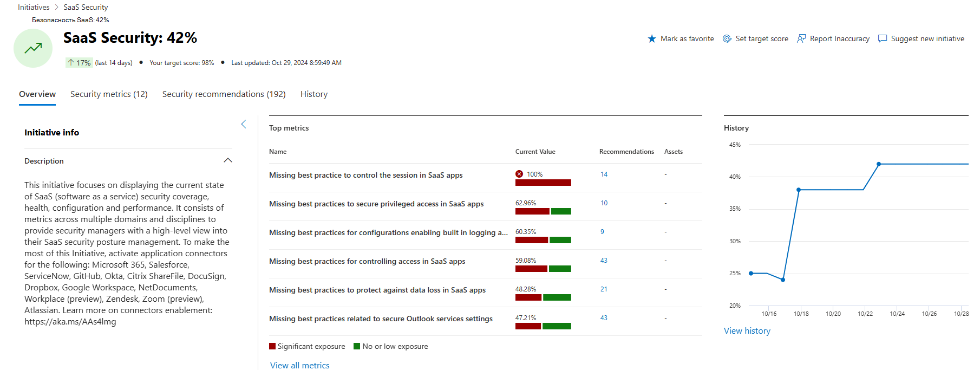Collapse the Description section chevron
The height and width of the screenshot is (370, 980).
(228, 160)
